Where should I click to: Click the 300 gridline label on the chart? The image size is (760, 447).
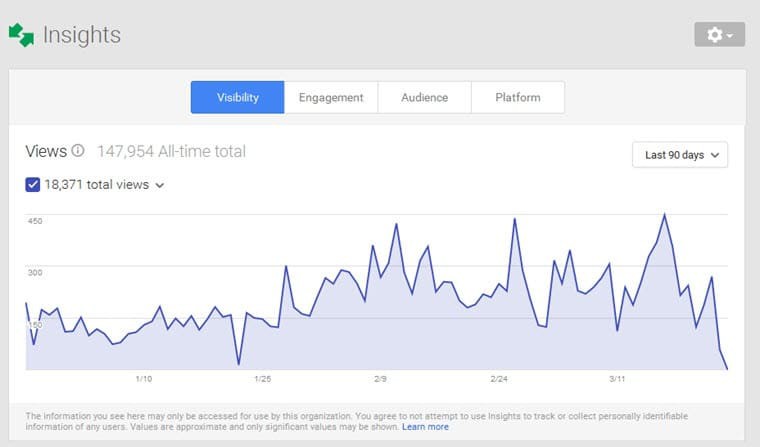click(34, 272)
